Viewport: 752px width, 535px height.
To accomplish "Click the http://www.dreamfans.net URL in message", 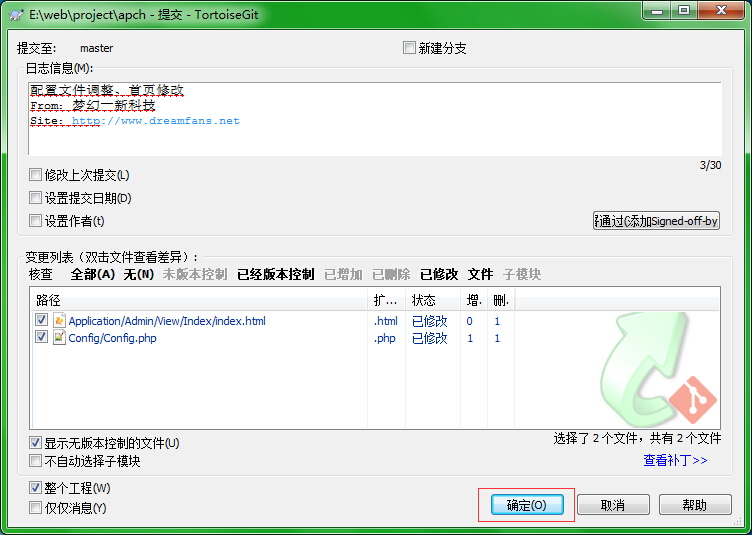I will [x=156, y=121].
